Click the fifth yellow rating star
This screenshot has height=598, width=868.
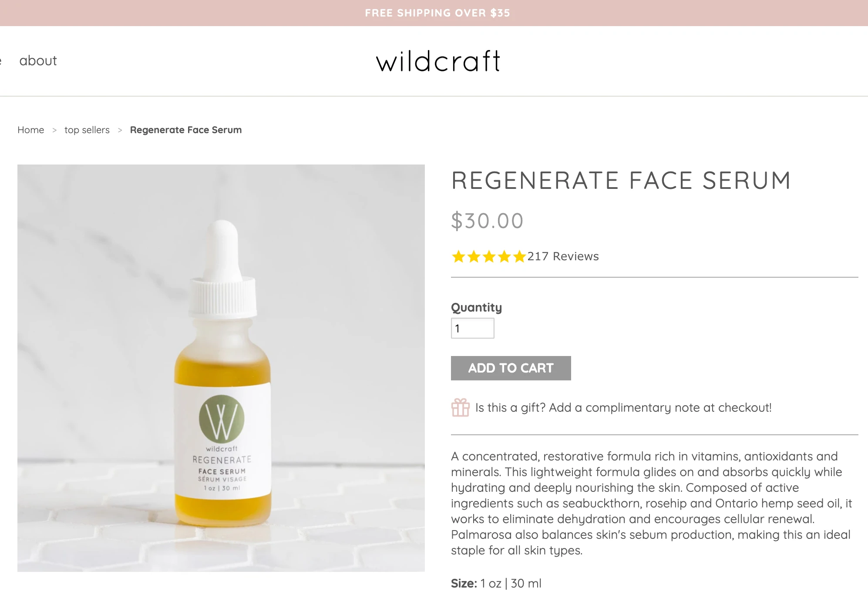(x=519, y=257)
